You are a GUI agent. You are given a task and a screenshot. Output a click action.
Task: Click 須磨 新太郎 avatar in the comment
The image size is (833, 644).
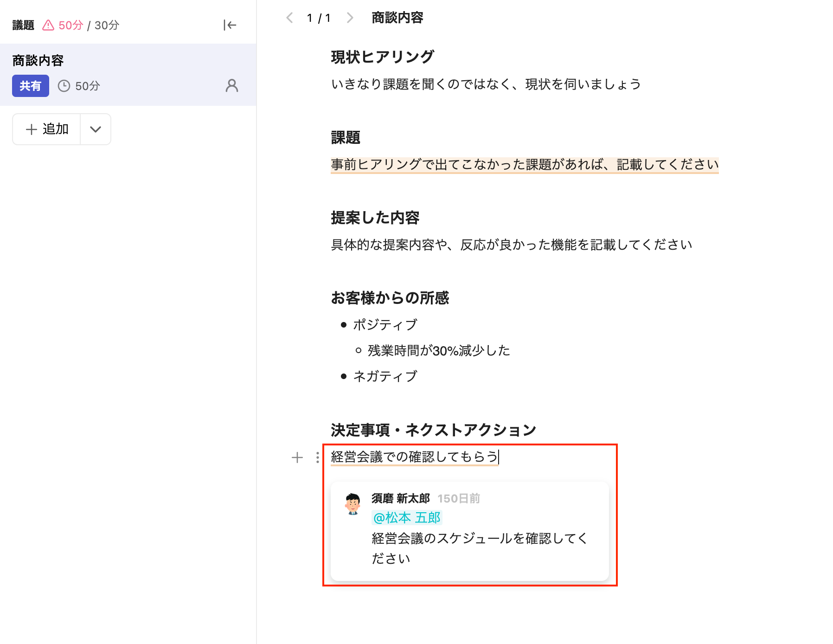(352, 504)
